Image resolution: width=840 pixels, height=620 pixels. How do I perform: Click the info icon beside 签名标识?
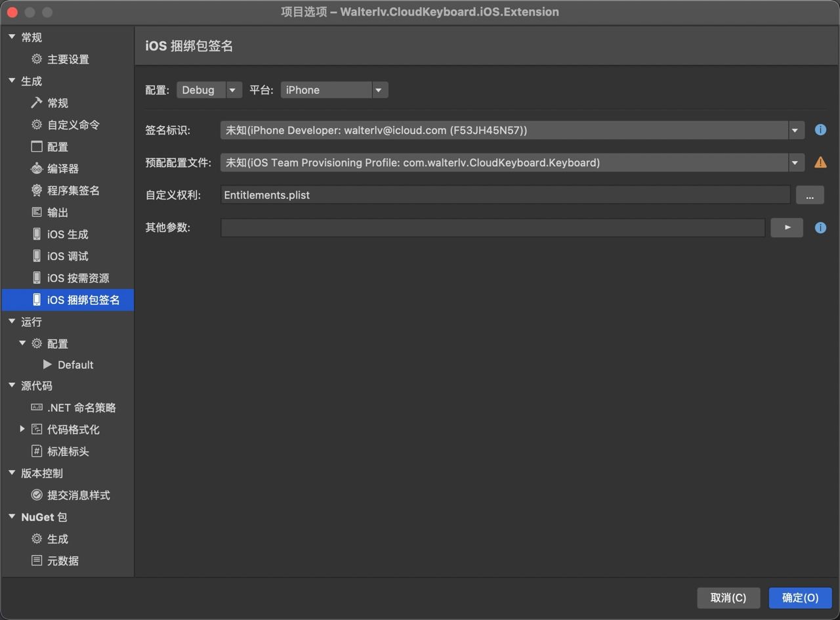[820, 129]
